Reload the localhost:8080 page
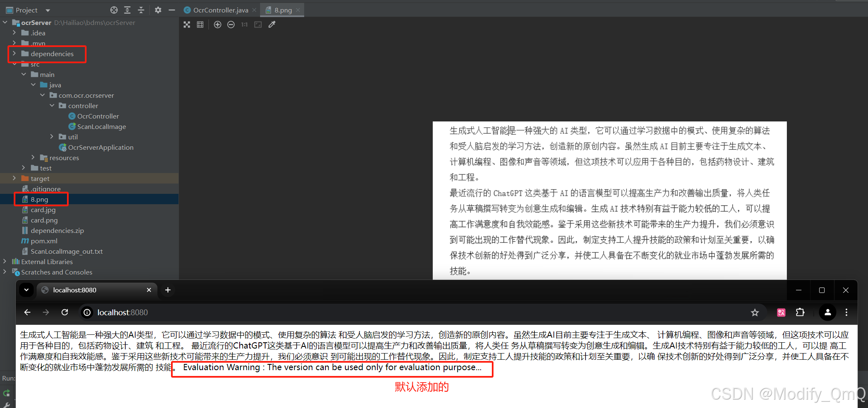Image resolution: width=868 pixels, height=408 pixels. tap(64, 312)
